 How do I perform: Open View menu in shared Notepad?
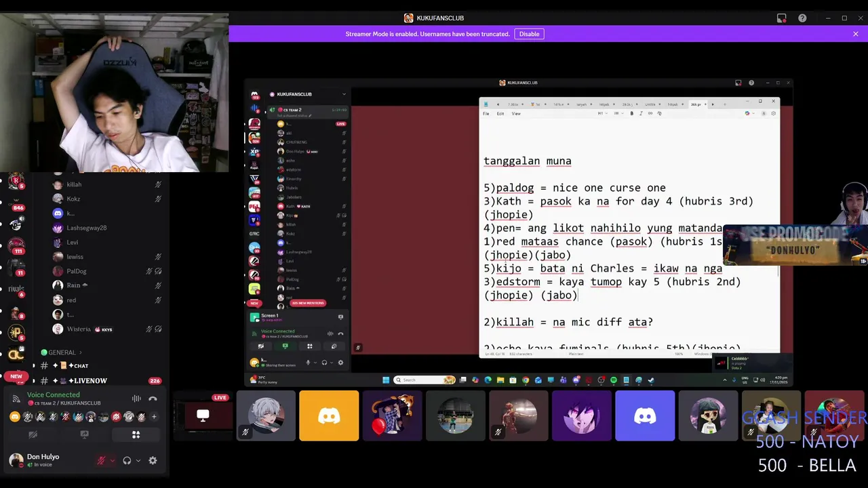516,113
